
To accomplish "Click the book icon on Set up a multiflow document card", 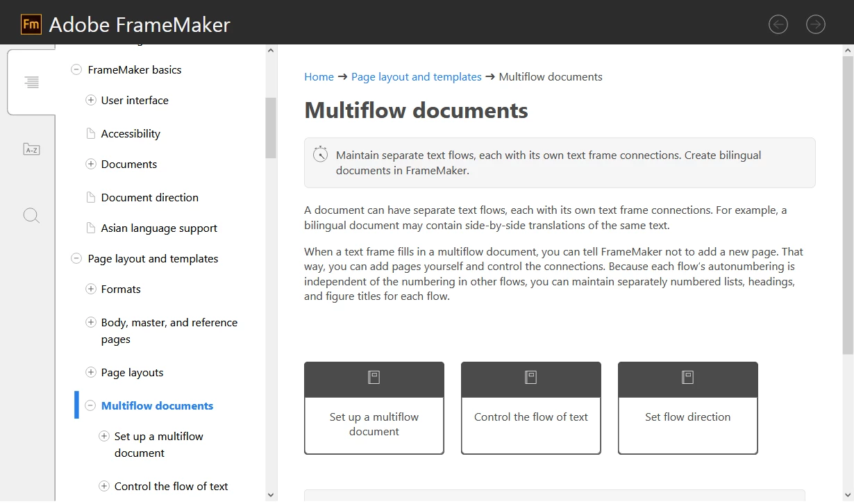I will (x=374, y=378).
